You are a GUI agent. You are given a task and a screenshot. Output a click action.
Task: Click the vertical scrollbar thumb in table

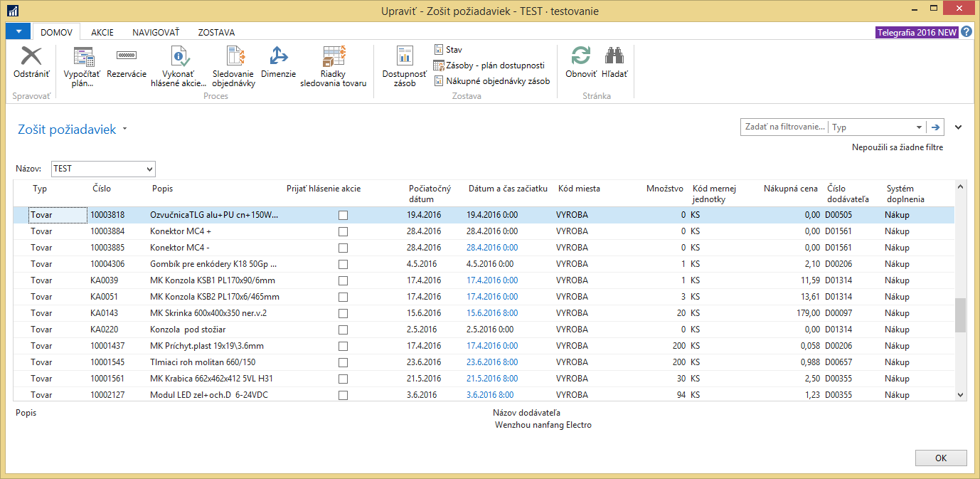[960, 315]
